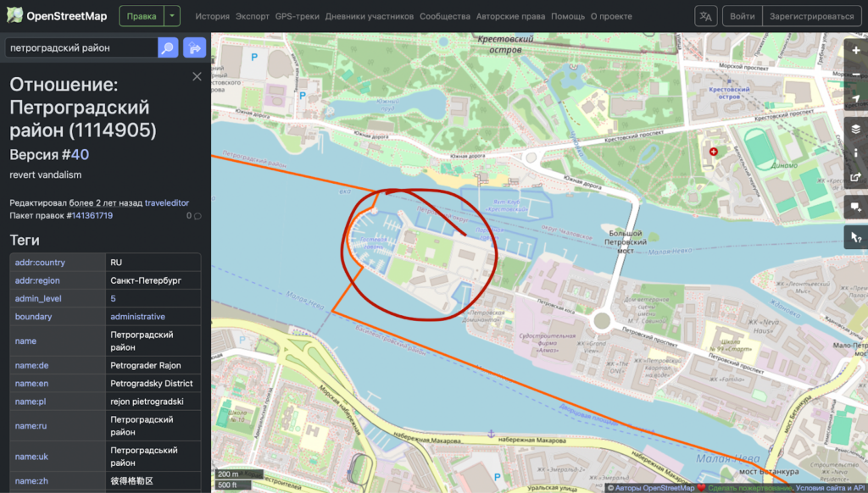The height and width of the screenshot is (493, 868).
Task: Open the map layers panel
Action: pyautogui.click(x=855, y=129)
